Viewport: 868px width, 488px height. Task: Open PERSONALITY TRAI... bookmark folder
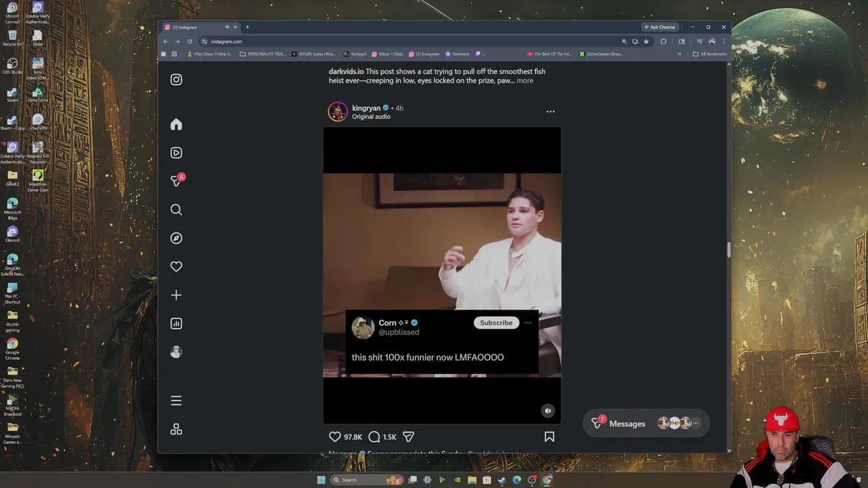click(x=263, y=54)
